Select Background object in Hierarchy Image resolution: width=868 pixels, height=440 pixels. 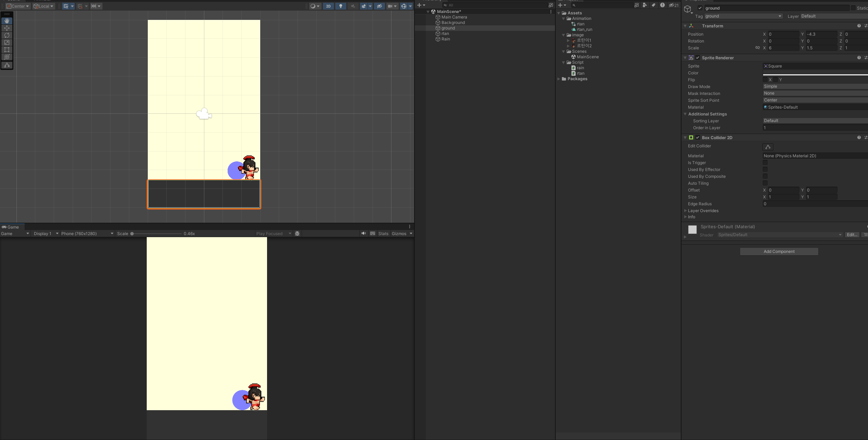(453, 23)
